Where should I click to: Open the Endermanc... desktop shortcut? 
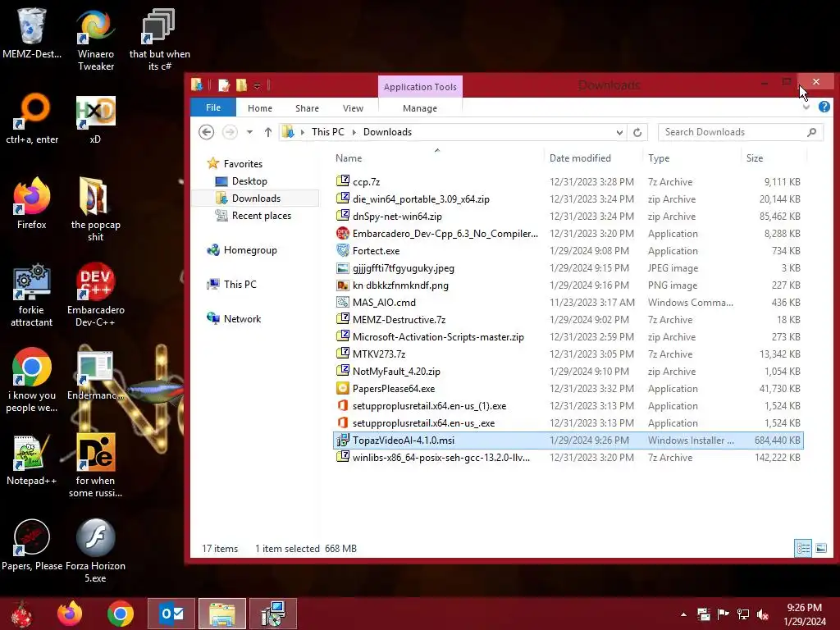tap(95, 374)
